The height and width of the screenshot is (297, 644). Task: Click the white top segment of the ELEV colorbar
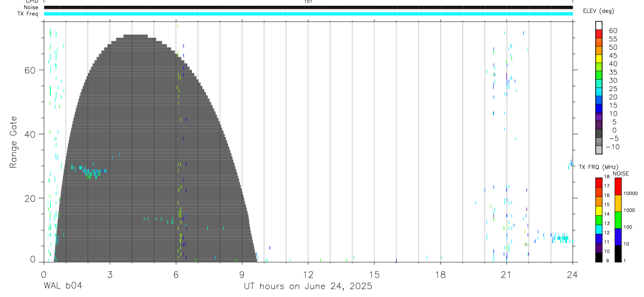pyautogui.click(x=599, y=26)
